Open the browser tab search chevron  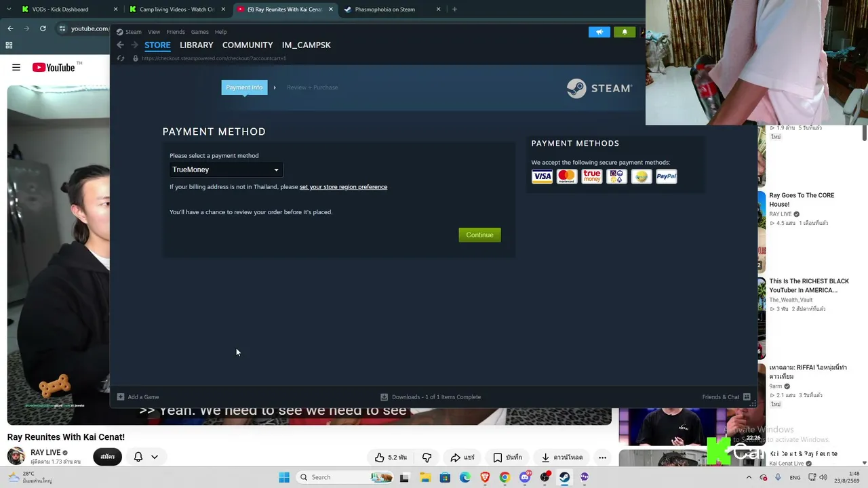(x=10, y=9)
